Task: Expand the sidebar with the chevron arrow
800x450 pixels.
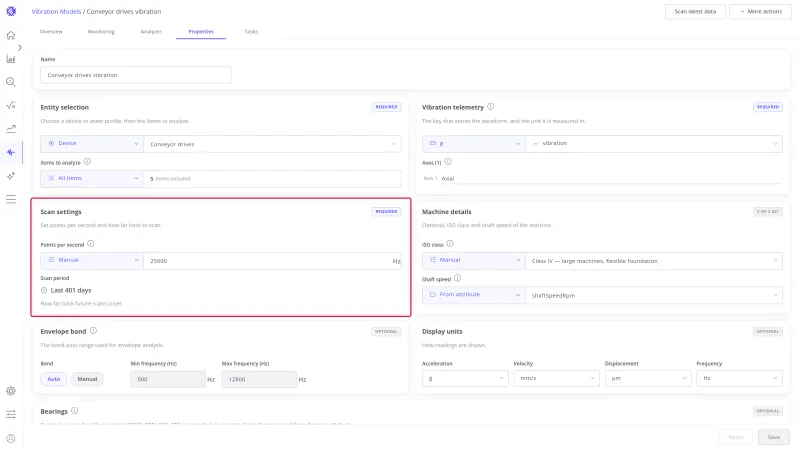Action: coord(19,47)
